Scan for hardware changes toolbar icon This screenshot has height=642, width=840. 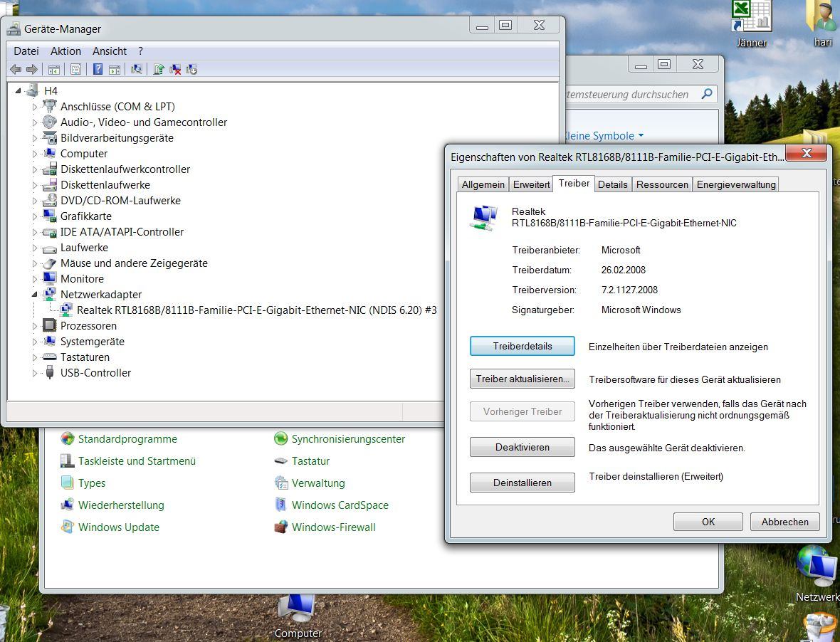(x=137, y=69)
